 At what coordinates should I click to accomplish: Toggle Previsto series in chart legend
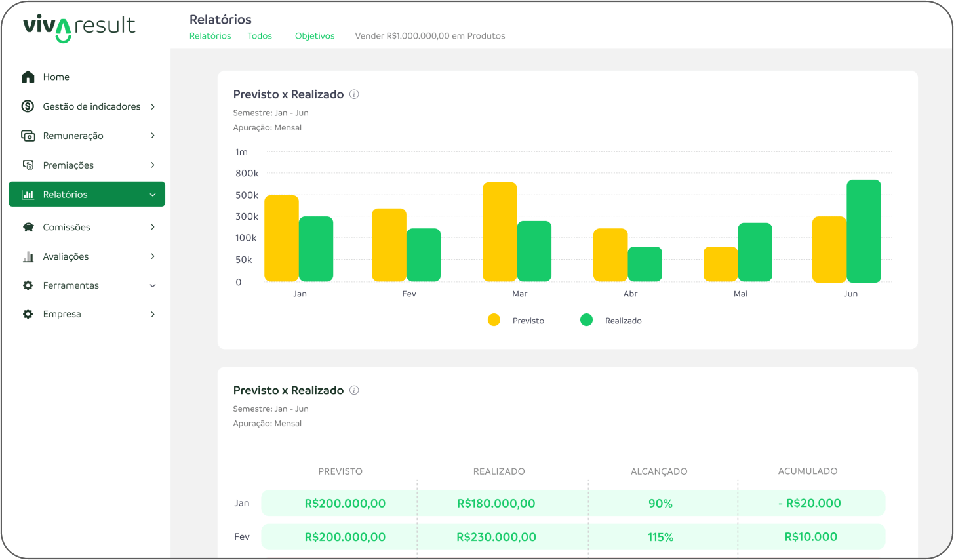pos(494,320)
